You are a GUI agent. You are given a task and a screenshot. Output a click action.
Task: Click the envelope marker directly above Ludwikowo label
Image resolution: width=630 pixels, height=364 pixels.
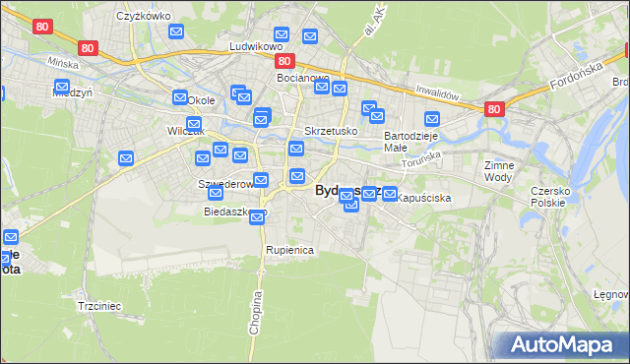(x=282, y=34)
